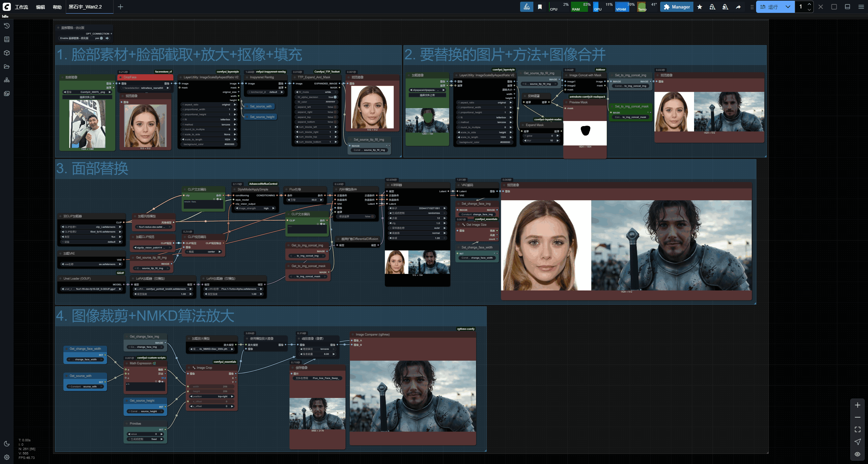Toggle dark mode moon icon
This screenshot has width=868, height=464.
(x=6, y=444)
